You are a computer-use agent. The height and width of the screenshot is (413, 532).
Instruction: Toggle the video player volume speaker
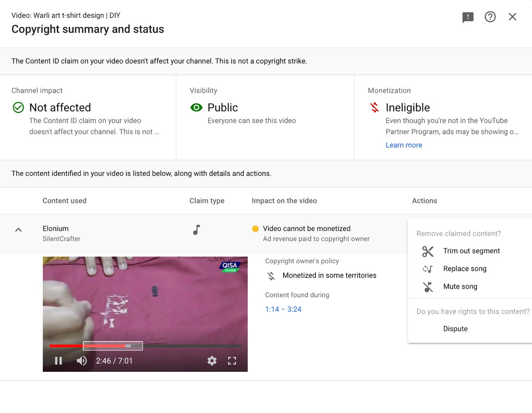(x=82, y=361)
